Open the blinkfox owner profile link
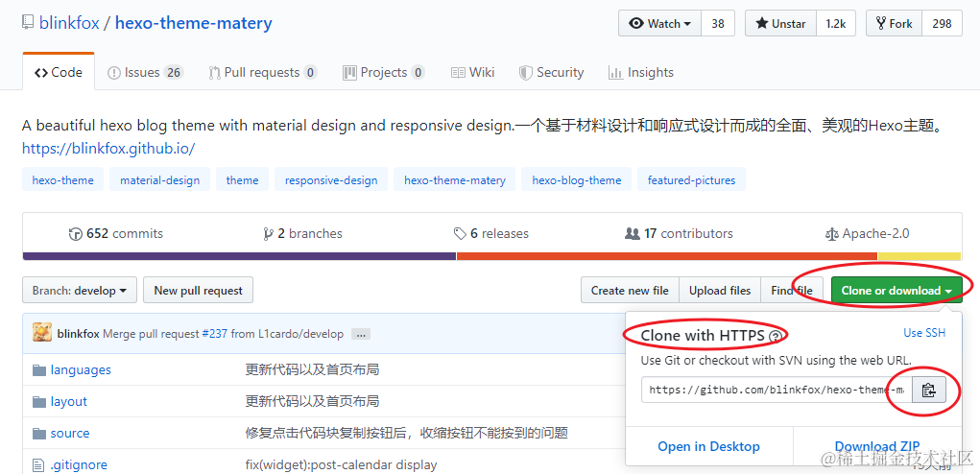Screen dimensions: 980x474 pyautogui.click(x=69, y=24)
